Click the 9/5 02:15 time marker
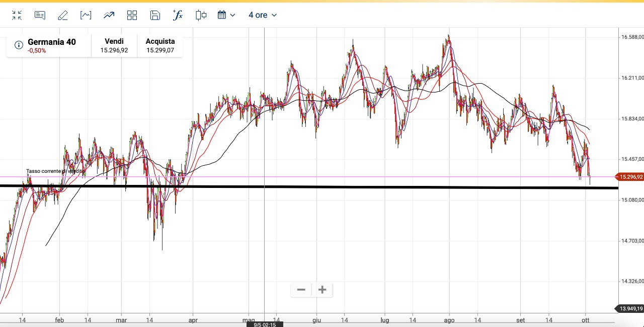The width and height of the screenshot is (644, 327). (x=265, y=324)
